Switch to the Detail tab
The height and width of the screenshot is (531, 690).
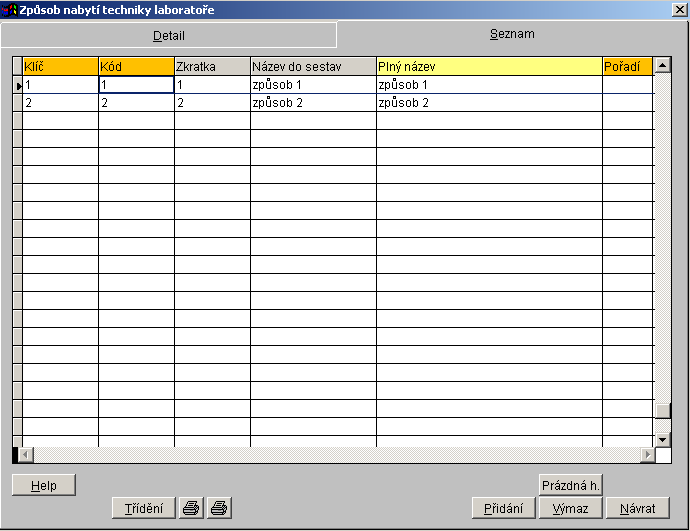pos(168,35)
